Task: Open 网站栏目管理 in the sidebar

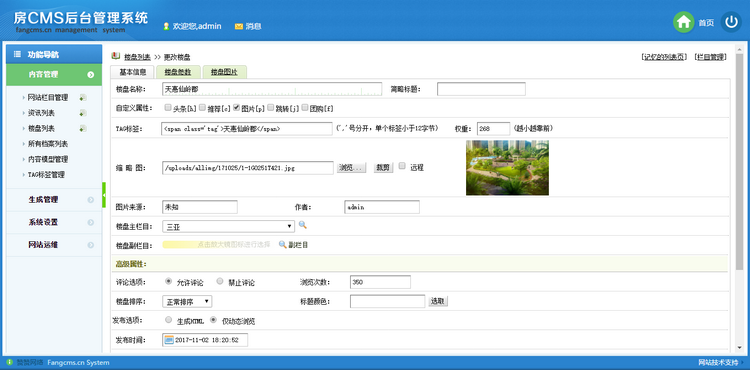Action: coord(48,98)
